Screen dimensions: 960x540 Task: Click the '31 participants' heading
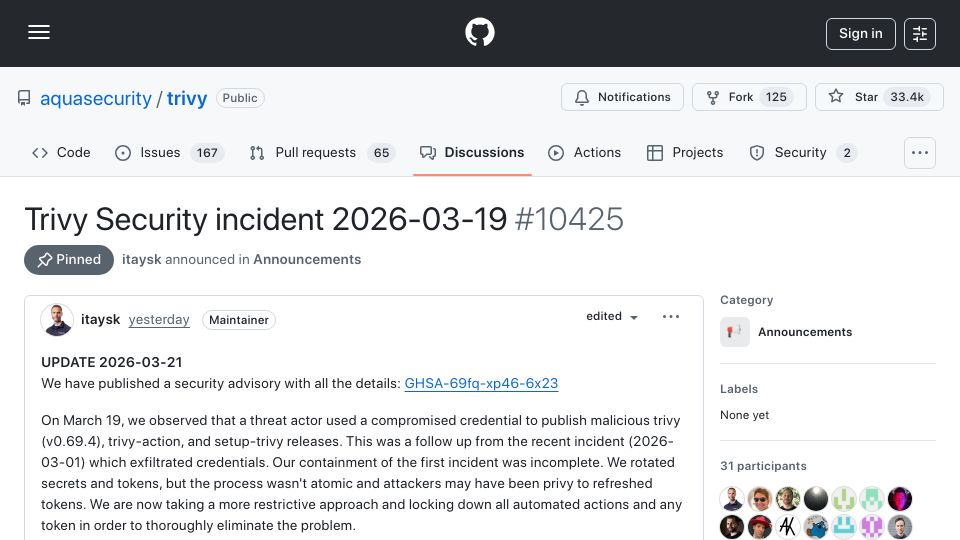point(763,466)
